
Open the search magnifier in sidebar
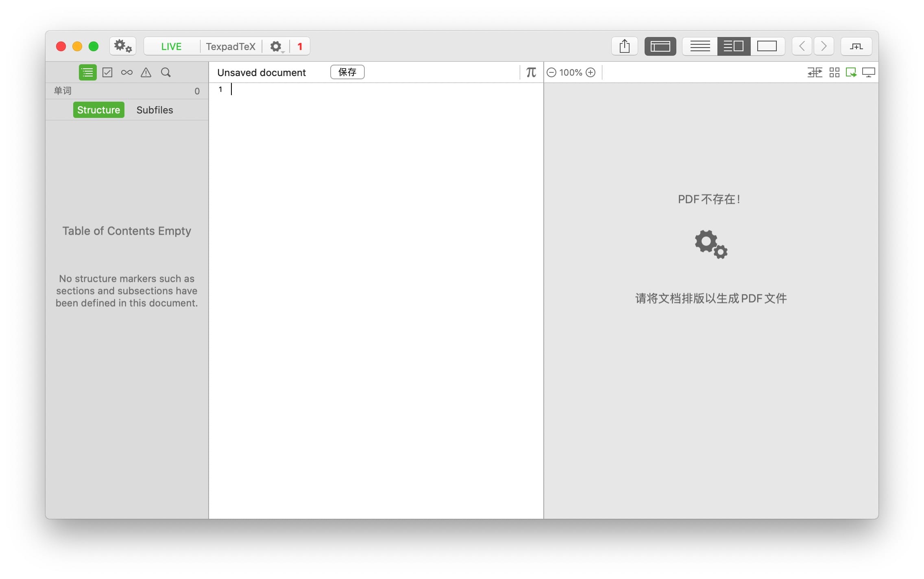coord(166,72)
